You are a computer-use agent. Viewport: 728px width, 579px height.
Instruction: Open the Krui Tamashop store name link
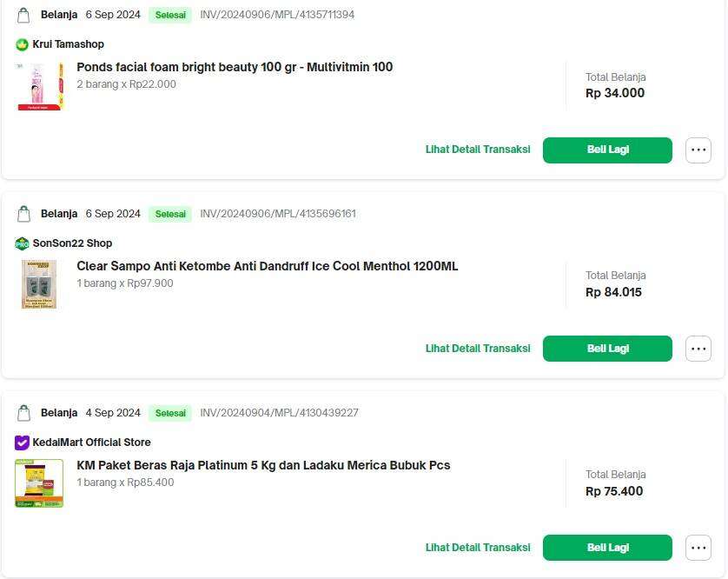tap(69, 44)
